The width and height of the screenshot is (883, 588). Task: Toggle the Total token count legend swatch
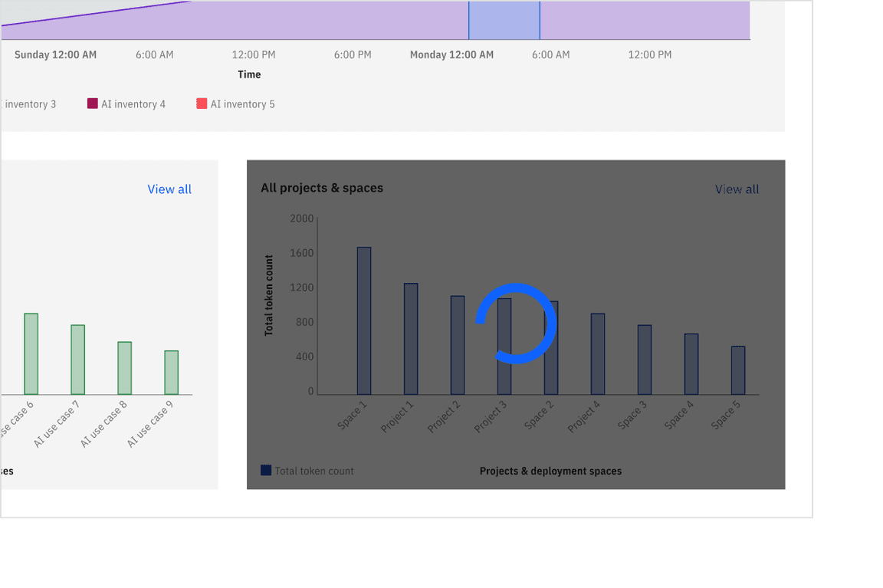[x=266, y=471]
